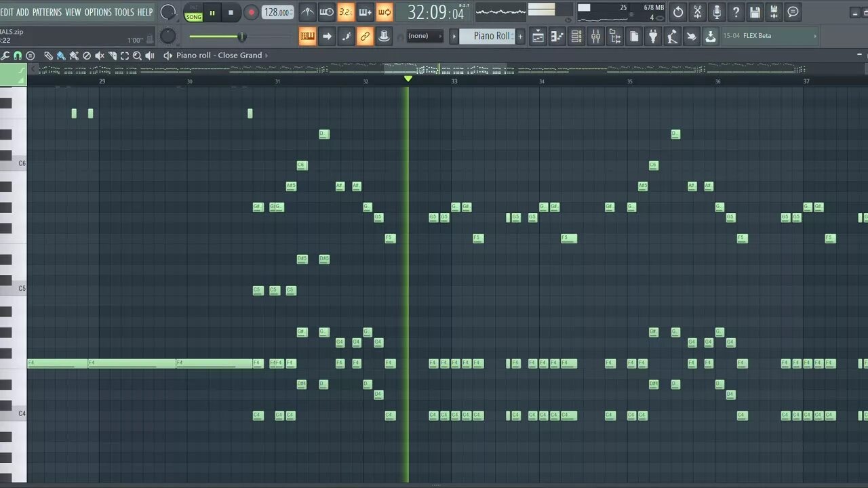Select the Paint brush tool
This screenshot has width=868, height=488.
(61, 56)
